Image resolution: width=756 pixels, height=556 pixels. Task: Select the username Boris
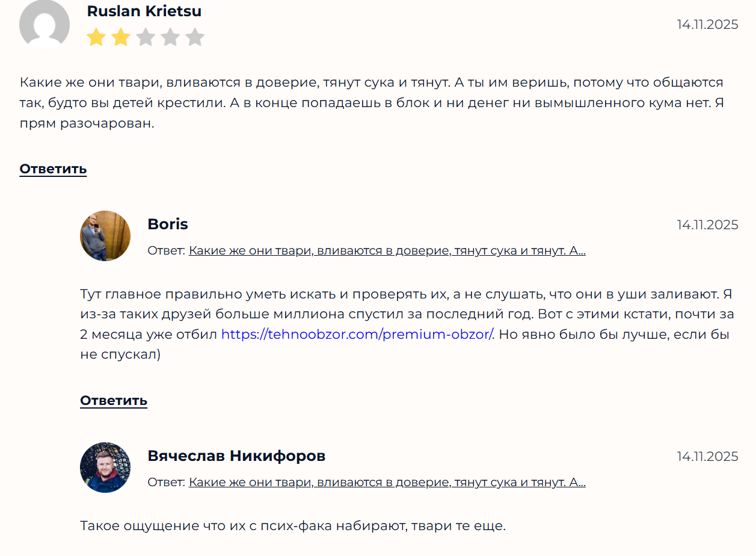[x=168, y=224]
